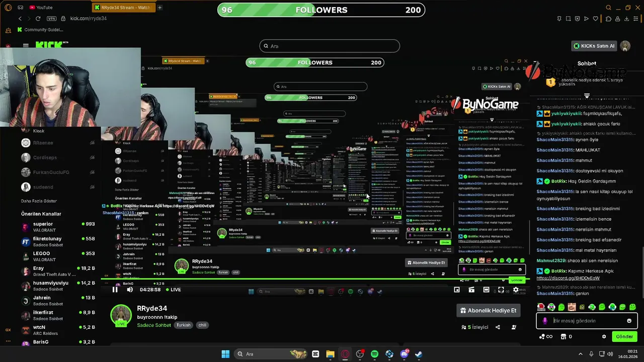Screen dimensions: 644x362
Task: Select the RRyde34 Stream browser tab
Action: (123, 8)
